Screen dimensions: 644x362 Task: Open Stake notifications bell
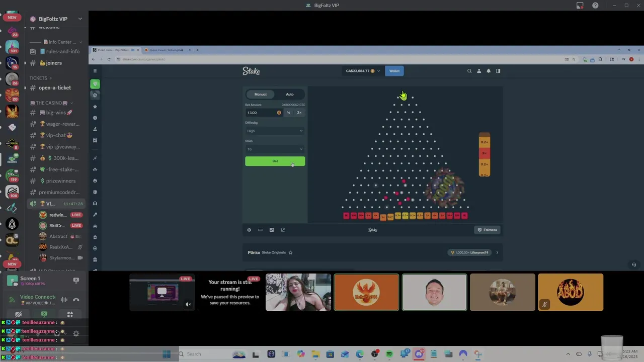pyautogui.click(x=489, y=71)
